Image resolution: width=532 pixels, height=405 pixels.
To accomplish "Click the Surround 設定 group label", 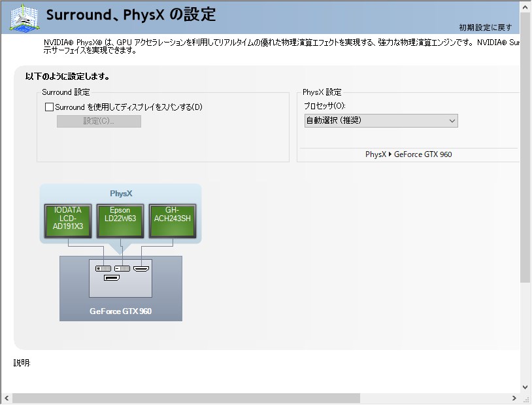I will pos(66,92).
